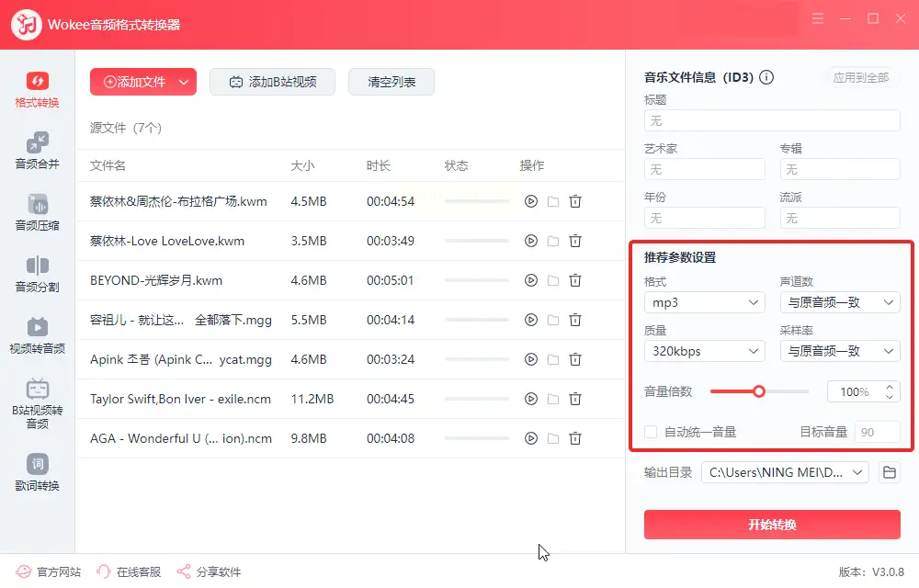Play the BEYOND-光辉岁月.kwm file
The image size is (919, 588).
coord(531,280)
